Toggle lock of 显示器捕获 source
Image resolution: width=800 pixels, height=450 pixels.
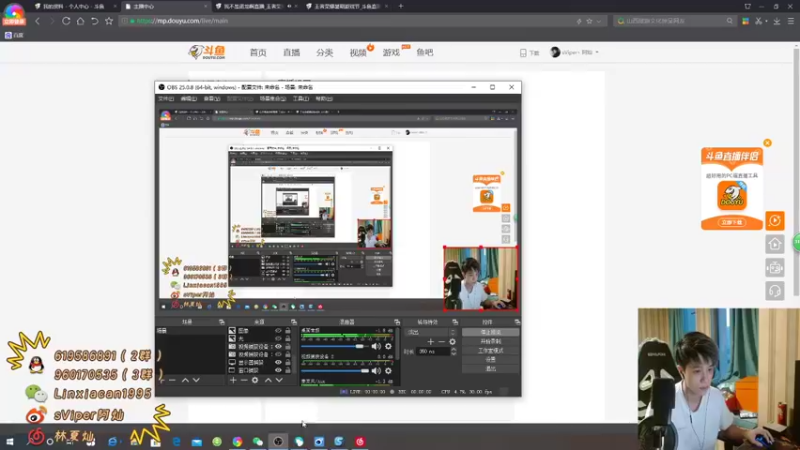(288, 362)
